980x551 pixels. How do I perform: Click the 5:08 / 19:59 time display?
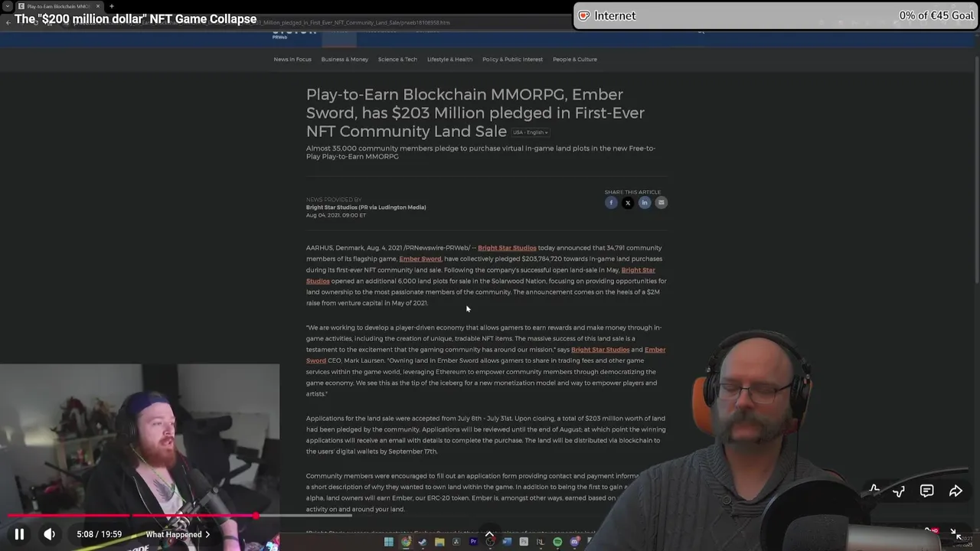[99, 534]
